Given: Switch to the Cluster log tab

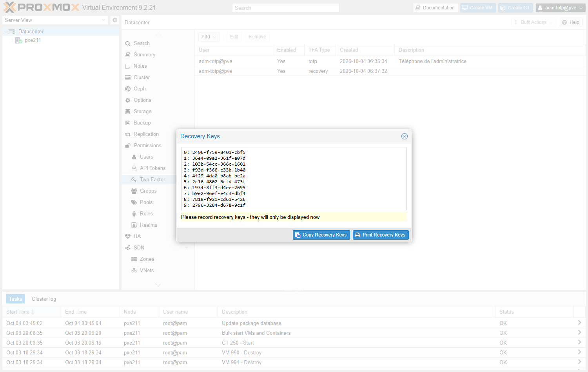Looking at the screenshot, I should point(44,299).
